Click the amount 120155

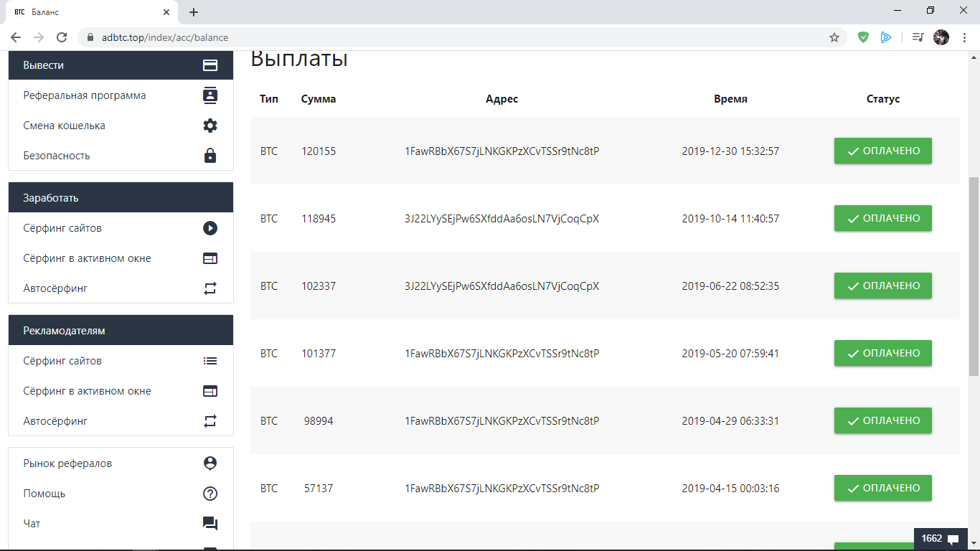tap(319, 151)
